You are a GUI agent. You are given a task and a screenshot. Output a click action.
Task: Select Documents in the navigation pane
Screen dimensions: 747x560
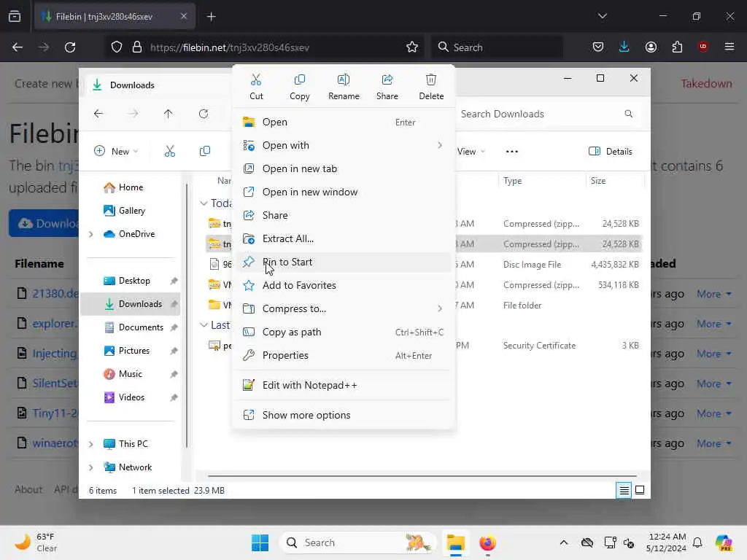pos(134,327)
